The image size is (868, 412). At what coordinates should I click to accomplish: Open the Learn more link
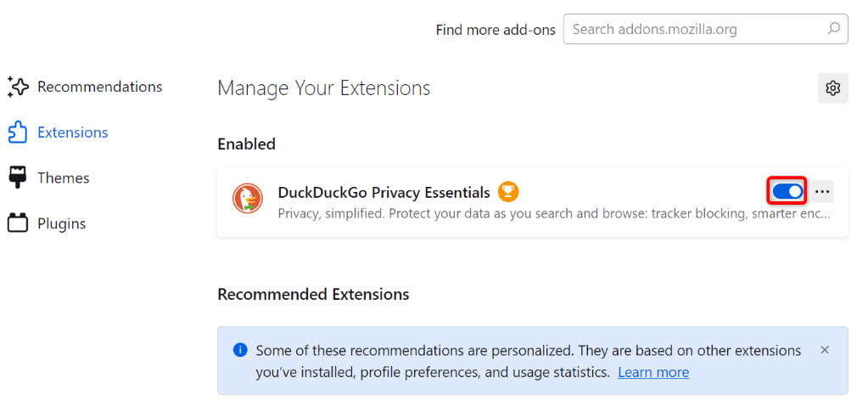click(x=653, y=372)
